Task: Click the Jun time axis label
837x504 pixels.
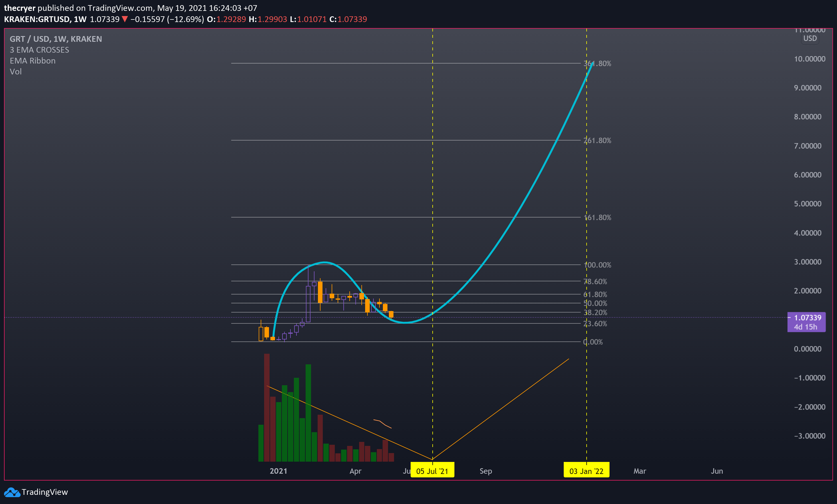Action: (x=717, y=471)
